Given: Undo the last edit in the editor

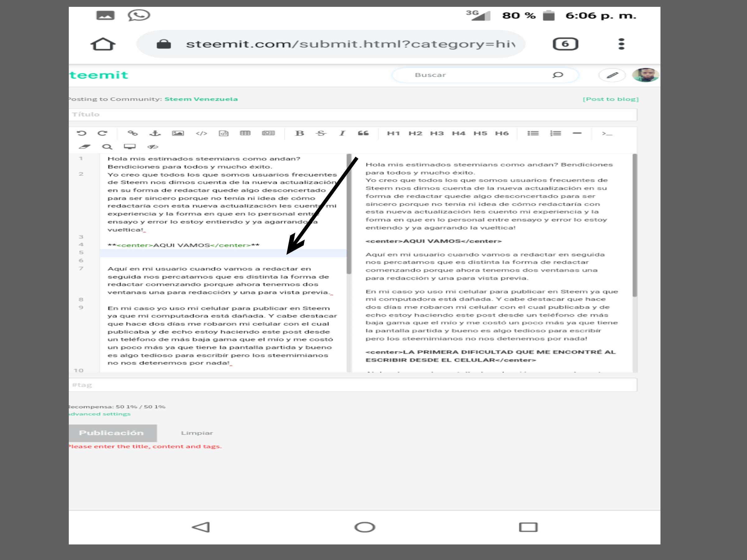Looking at the screenshot, I should pyautogui.click(x=81, y=133).
